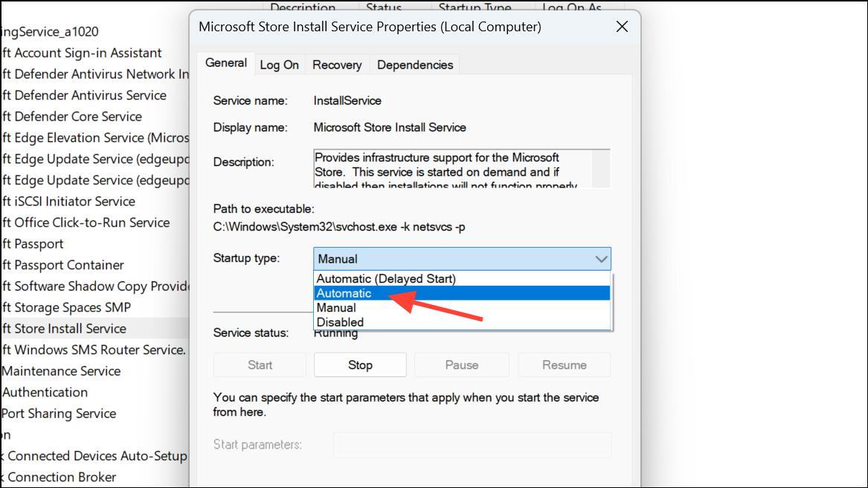Open the Recovery tab
This screenshot has height=488, width=868.
[337, 65]
